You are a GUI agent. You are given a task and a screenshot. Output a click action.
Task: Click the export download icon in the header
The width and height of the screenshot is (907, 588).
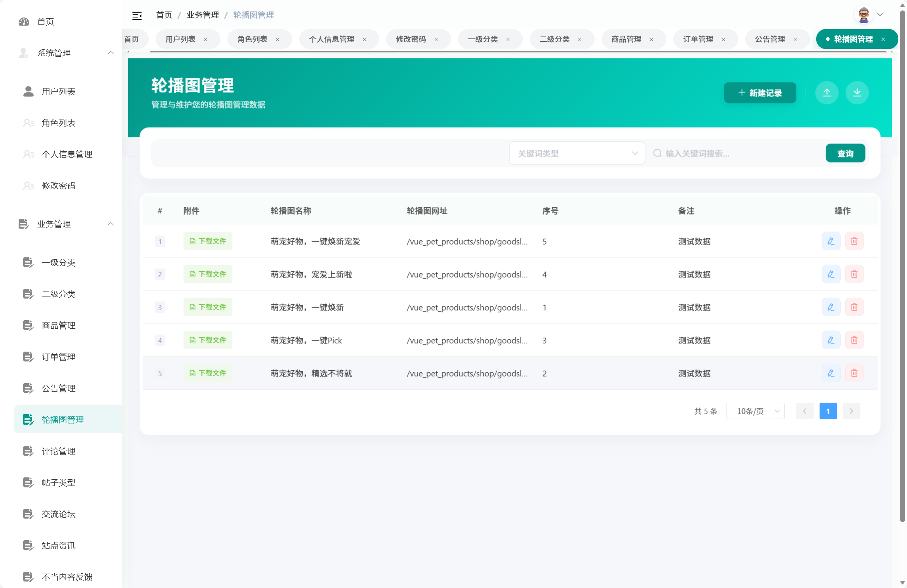pos(857,92)
